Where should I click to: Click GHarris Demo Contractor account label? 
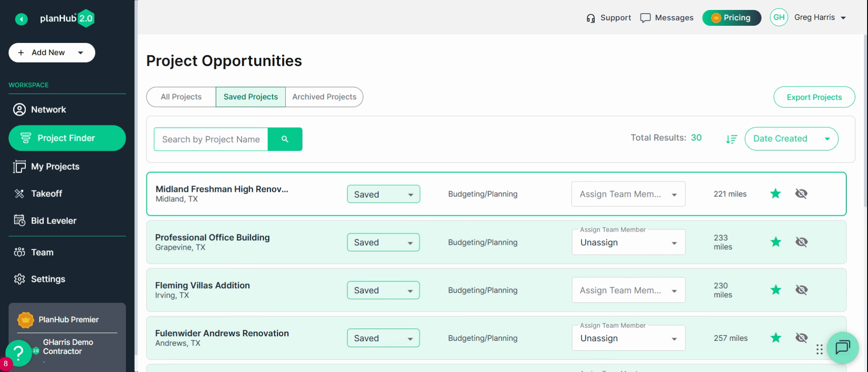(x=68, y=347)
